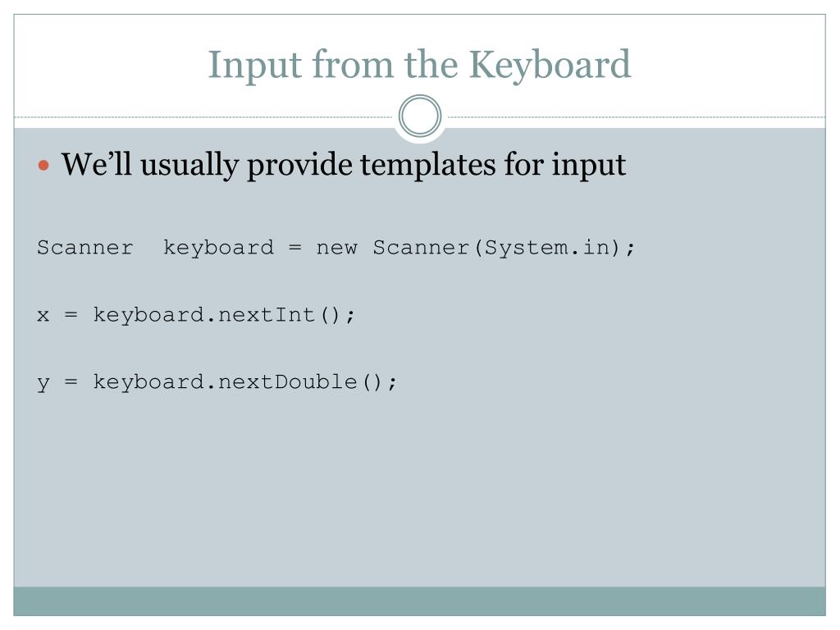Click the 'keyboard' variable name in declaration
Image resolution: width=840 pixels, height=630 pixels.
pyautogui.click(x=218, y=248)
